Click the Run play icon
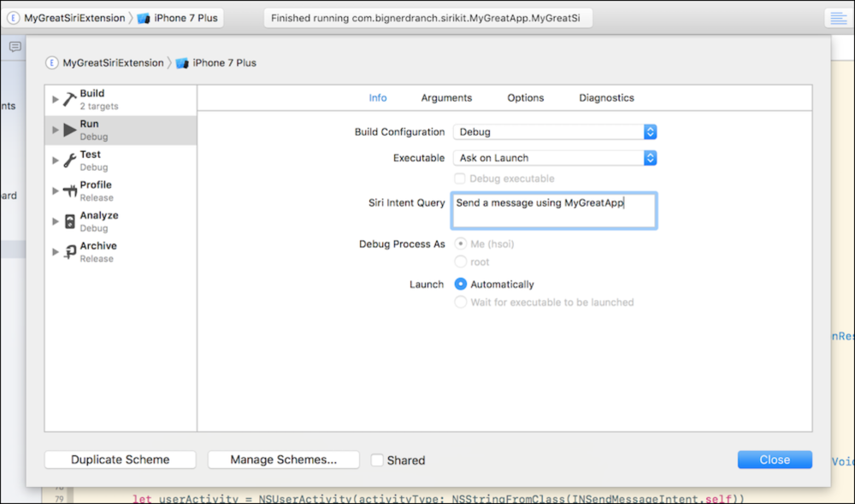 (x=70, y=130)
